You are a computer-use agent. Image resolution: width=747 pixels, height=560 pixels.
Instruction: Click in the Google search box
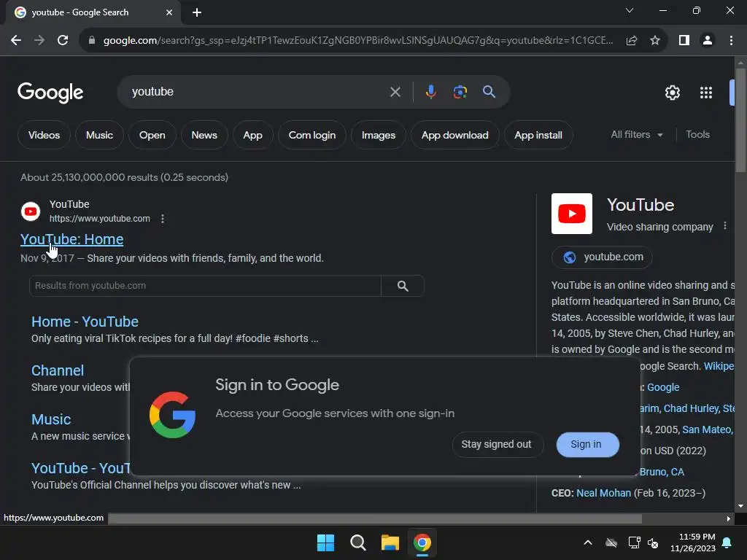coord(258,92)
